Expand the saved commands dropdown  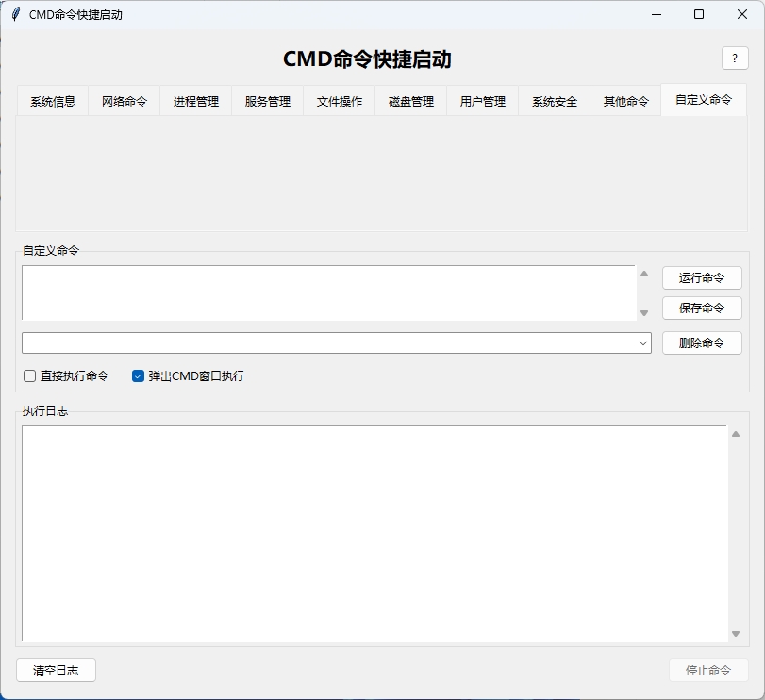pyautogui.click(x=642, y=342)
